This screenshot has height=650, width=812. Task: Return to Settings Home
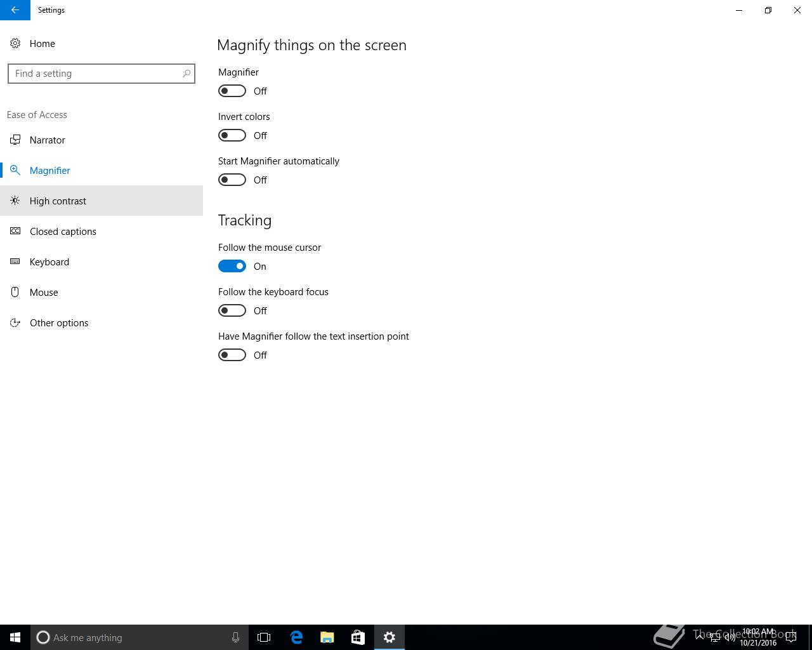click(x=101, y=43)
